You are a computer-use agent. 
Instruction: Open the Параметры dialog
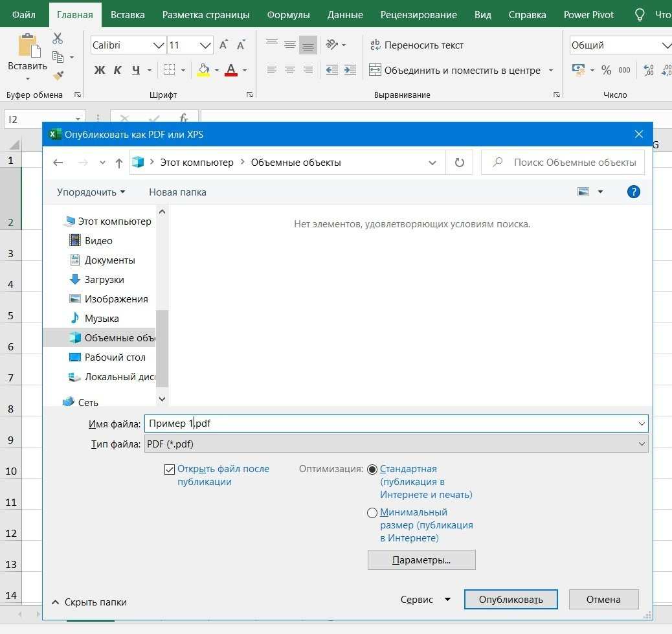(421, 560)
